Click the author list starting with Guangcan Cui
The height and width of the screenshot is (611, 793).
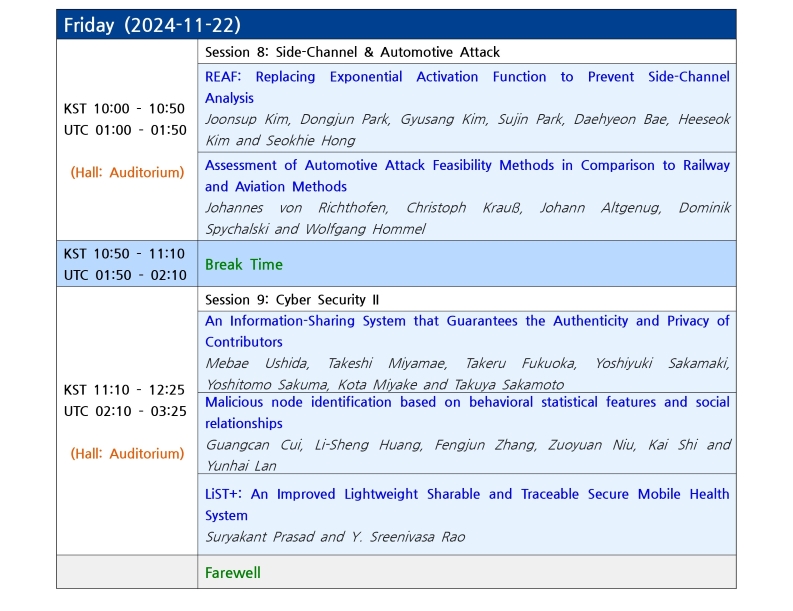467,455
